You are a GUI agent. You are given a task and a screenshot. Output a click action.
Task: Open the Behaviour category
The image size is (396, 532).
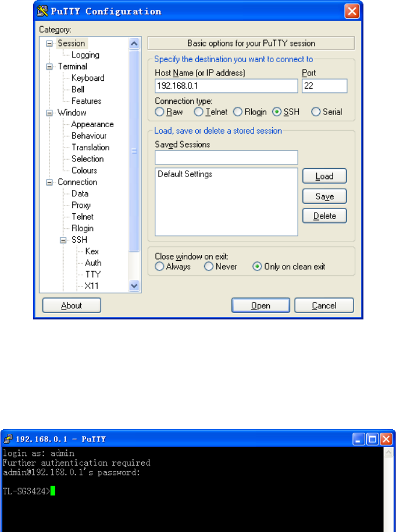point(89,136)
